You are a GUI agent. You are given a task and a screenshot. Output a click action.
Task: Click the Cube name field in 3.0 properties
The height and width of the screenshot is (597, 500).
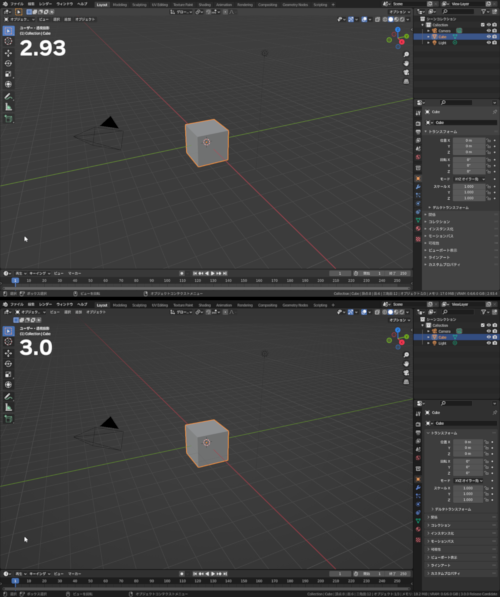[465, 423]
